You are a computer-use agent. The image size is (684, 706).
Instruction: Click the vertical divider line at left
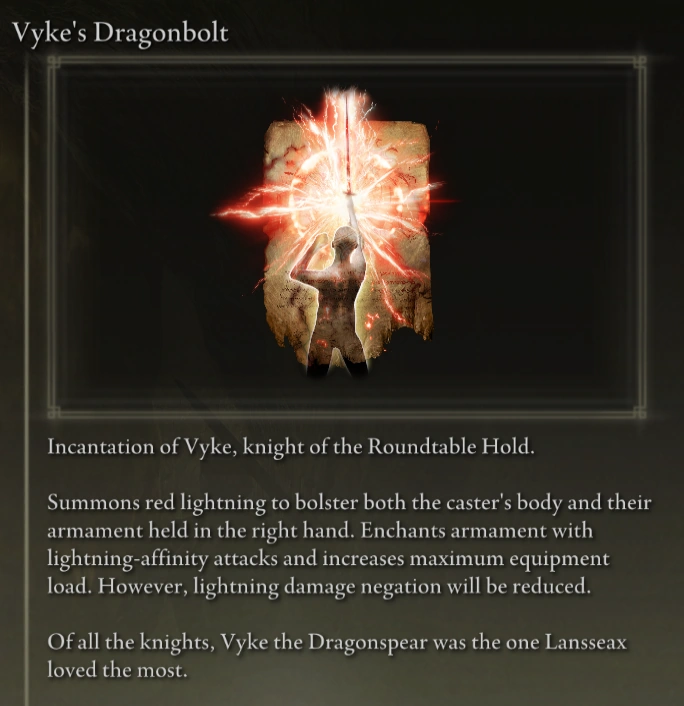pyautogui.click(x=28, y=378)
